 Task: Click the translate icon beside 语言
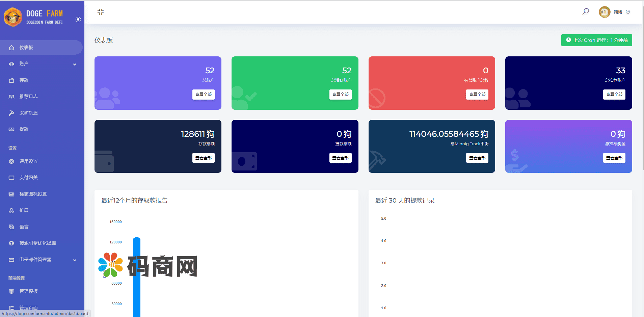point(11,227)
